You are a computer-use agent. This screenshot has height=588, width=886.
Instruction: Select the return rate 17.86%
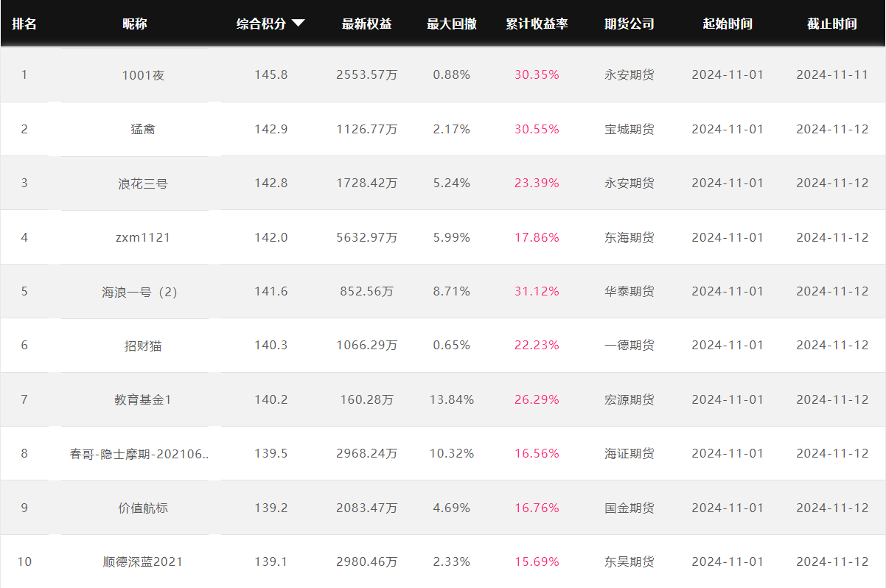click(537, 237)
